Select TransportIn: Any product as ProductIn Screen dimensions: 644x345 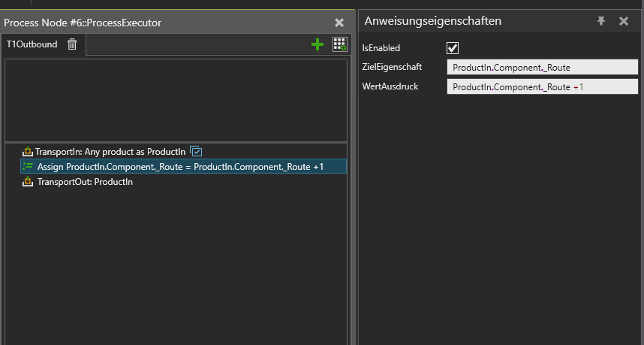[x=110, y=152]
